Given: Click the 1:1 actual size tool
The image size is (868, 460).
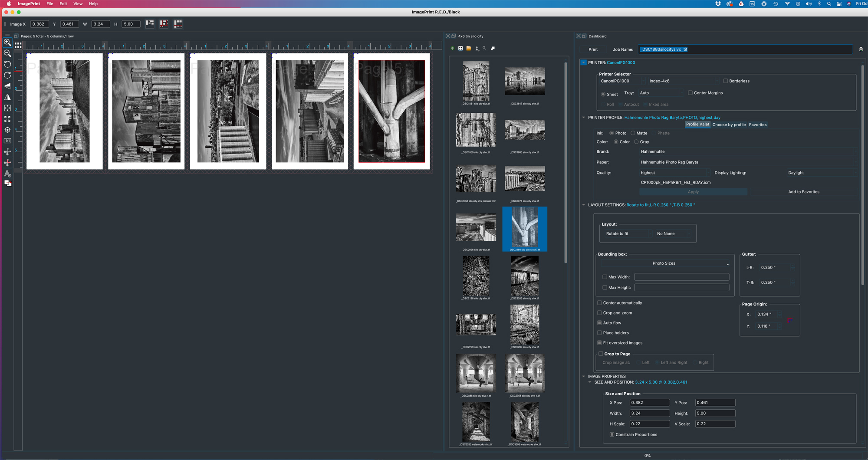Looking at the screenshot, I should 7,141.
